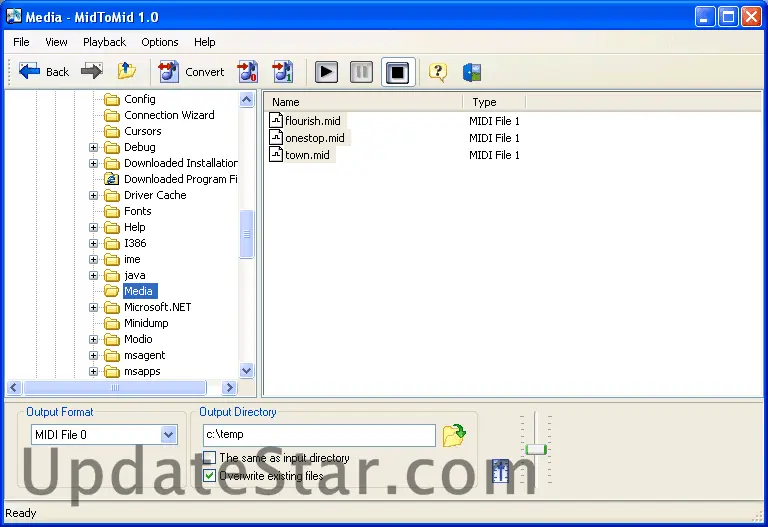Screen dimensions: 768x527
Task: Click the Downloaded Program Files folder icon
Action: click(x=112, y=179)
